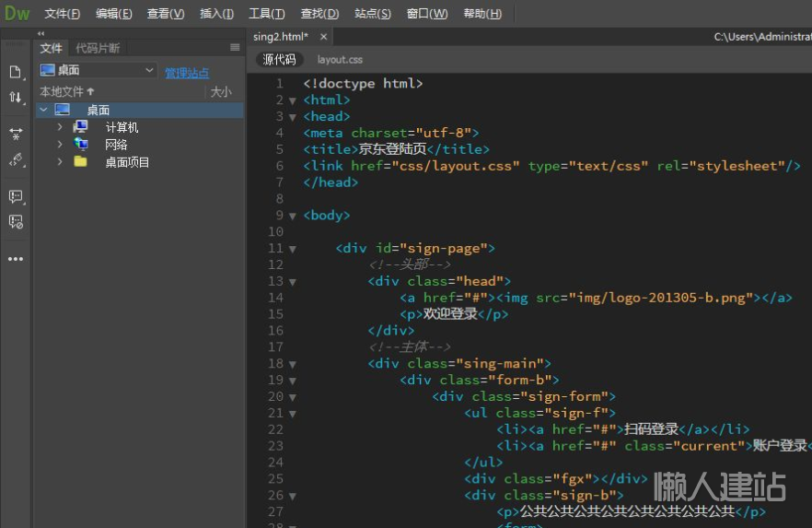Switch to the 代码片断 panel tab
This screenshot has width=812, height=528.
coord(98,48)
